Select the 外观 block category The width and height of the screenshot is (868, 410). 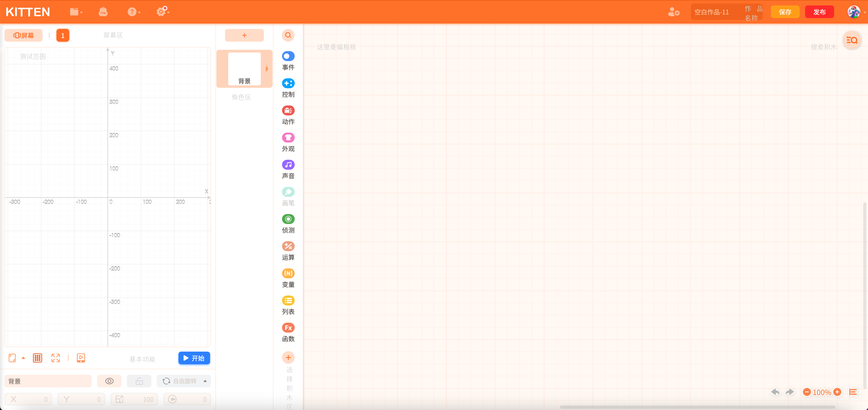pos(288,142)
